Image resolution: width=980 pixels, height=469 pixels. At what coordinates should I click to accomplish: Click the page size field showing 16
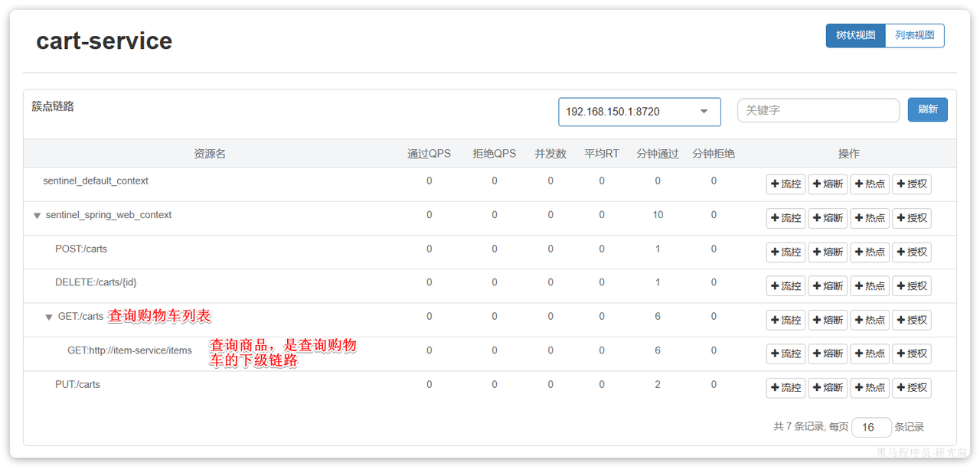[871, 427]
